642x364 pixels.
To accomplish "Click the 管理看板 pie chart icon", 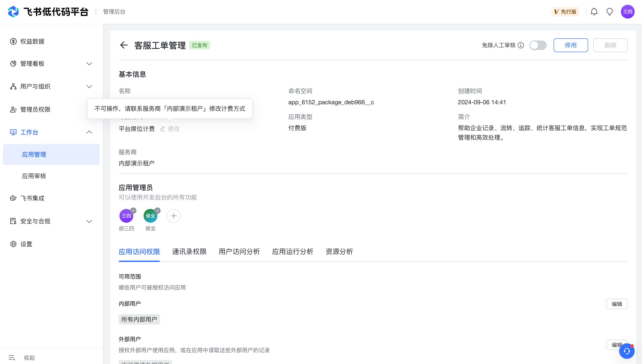I will pyautogui.click(x=13, y=64).
